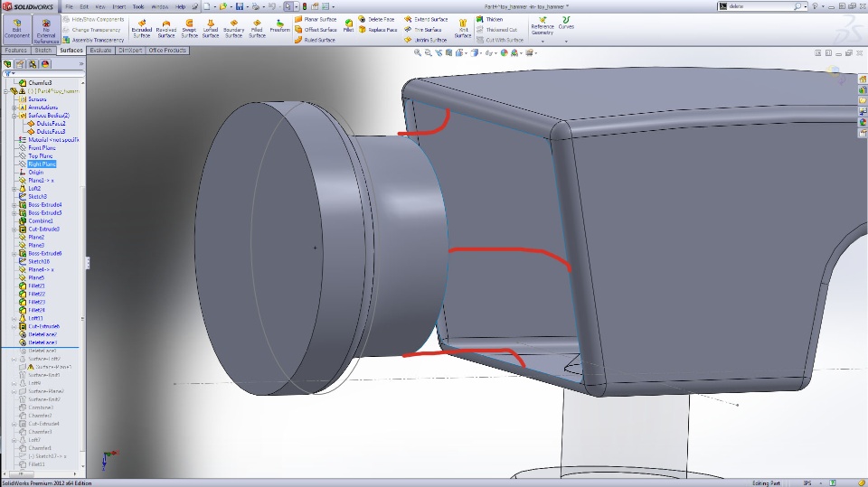Click the Open document icon
The height and width of the screenshot is (487, 868).
(222, 6)
